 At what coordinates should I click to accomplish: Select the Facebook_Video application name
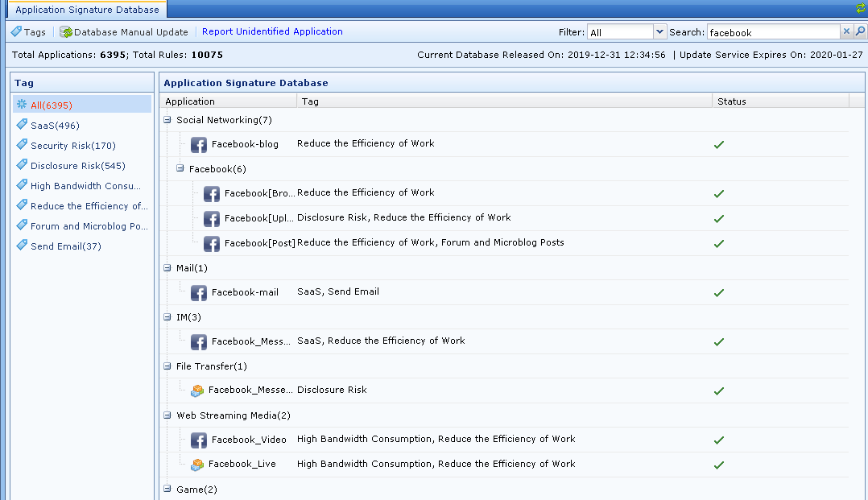[x=249, y=440]
